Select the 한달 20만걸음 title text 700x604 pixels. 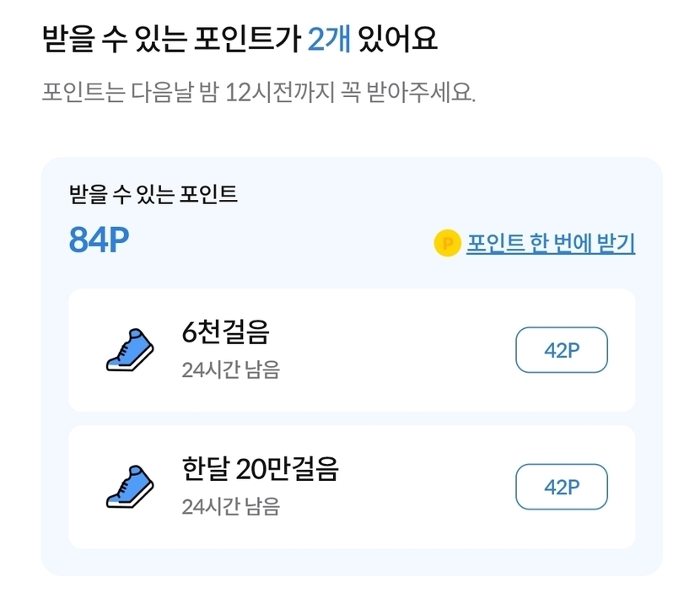(260, 469)
